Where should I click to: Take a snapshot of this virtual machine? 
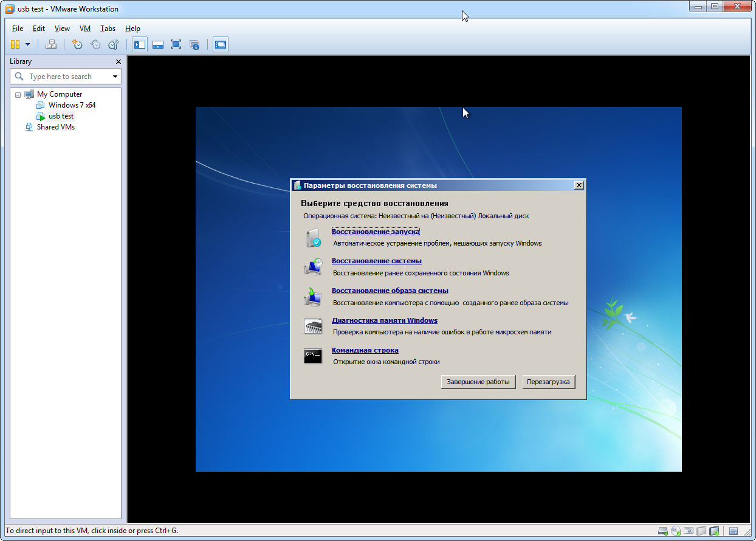tap(77, 44)
